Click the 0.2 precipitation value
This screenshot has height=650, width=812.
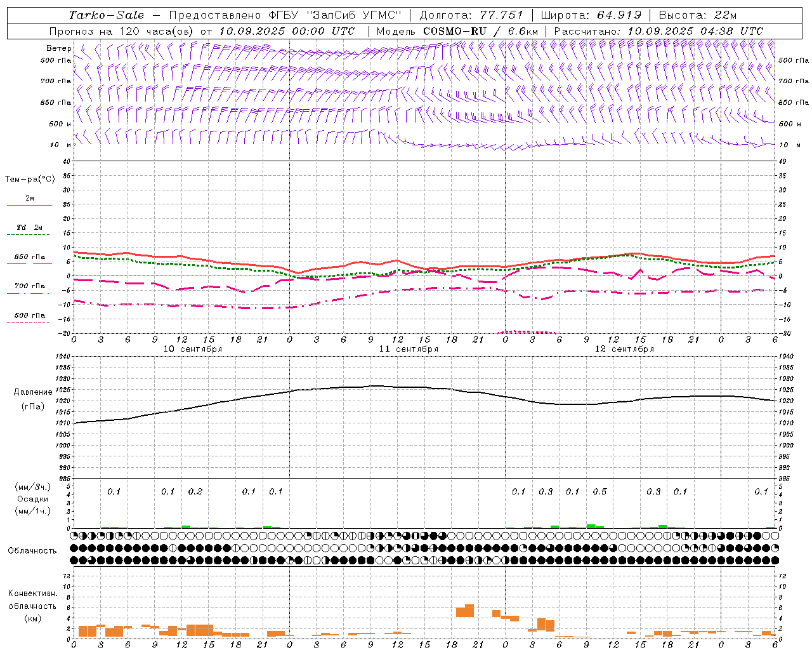(195, 492)
